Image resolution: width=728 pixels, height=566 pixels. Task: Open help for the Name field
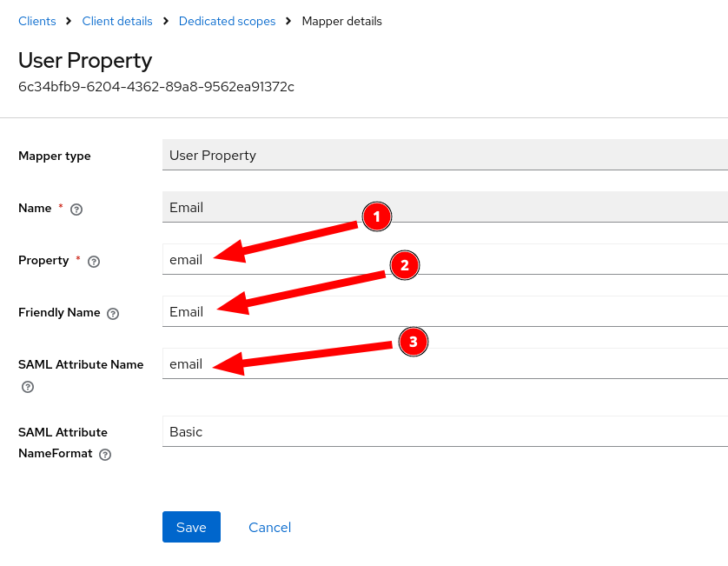coord(76,209)
